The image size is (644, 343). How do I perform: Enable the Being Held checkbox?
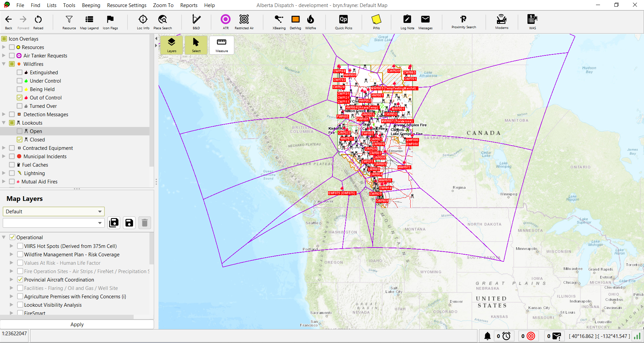[19, 89]
